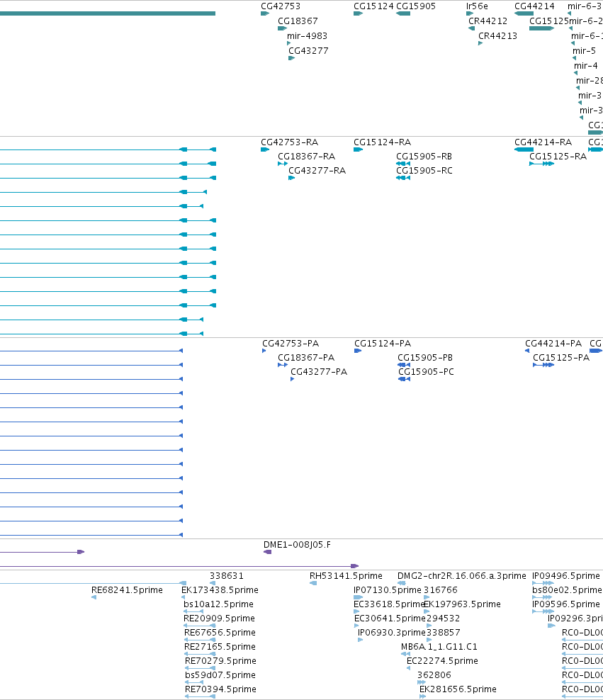Click the DMG2-chr2R.16.066.a.3prime label
This screenshot has height=700, width=603.
462,576
